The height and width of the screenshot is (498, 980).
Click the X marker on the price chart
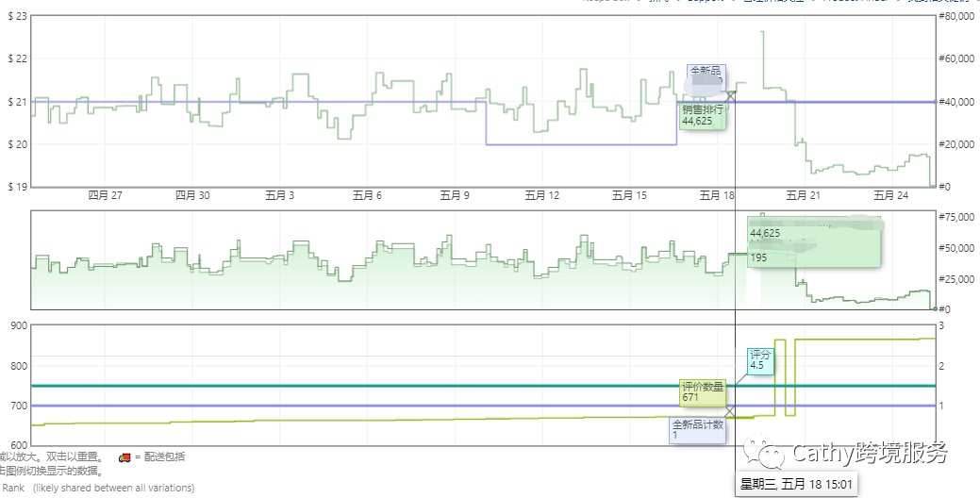click(x=730, y=96)
